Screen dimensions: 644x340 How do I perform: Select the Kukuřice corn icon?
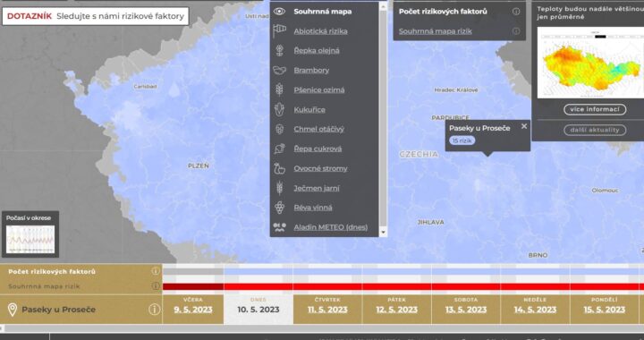pos(279,110)
